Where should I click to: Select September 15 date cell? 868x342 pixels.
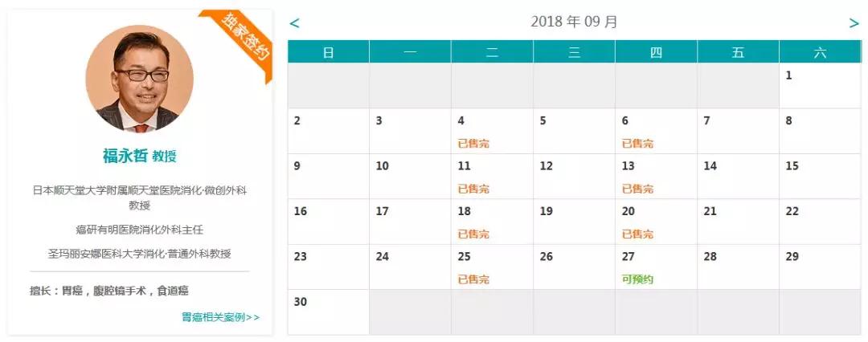(820, 177)
